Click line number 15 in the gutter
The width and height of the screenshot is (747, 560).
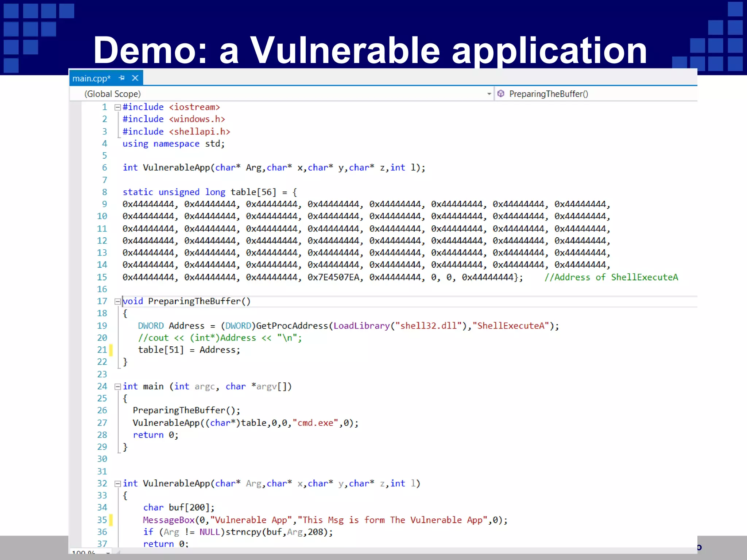click(x=102, y=277)
